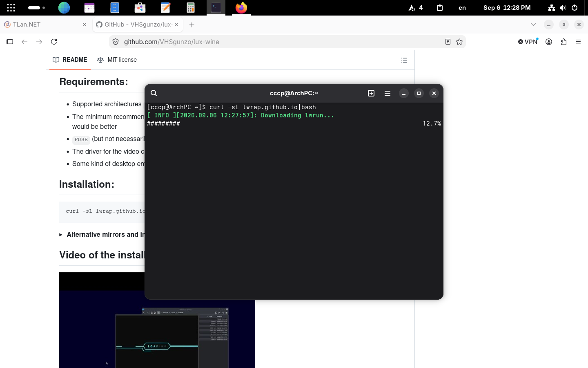Open the README outline list icon
Viewport: 588px width, 368px height.
tap(404, 60)
